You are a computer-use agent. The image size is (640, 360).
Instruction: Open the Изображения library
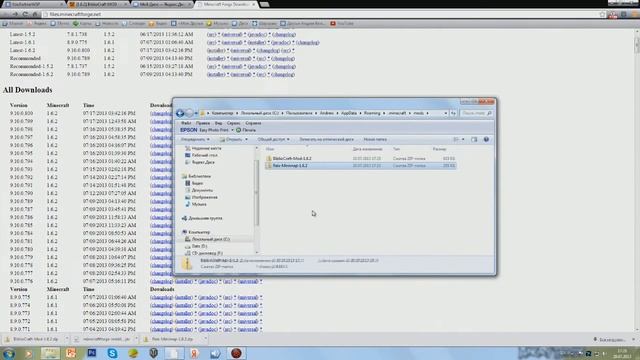coord(201,197)
